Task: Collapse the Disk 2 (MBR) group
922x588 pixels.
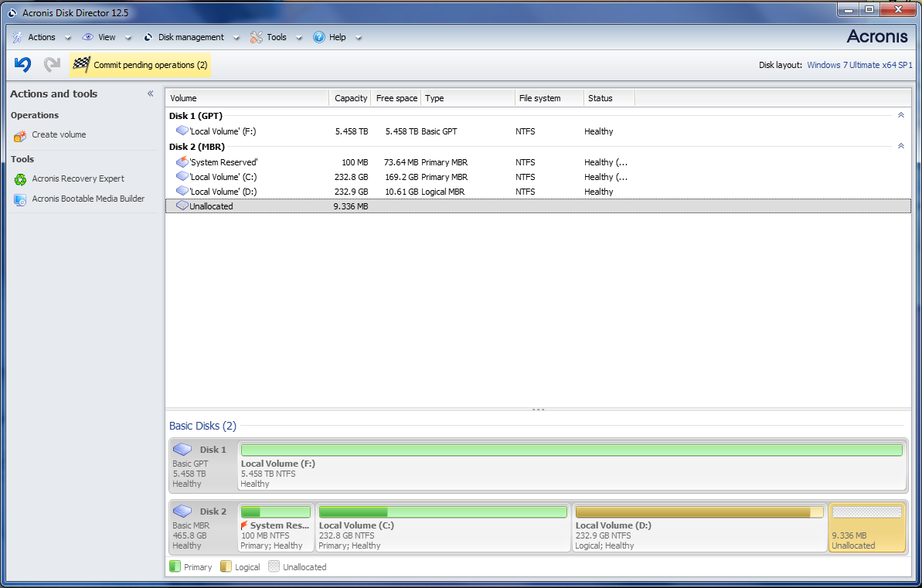Action: [x=900, y=146]
